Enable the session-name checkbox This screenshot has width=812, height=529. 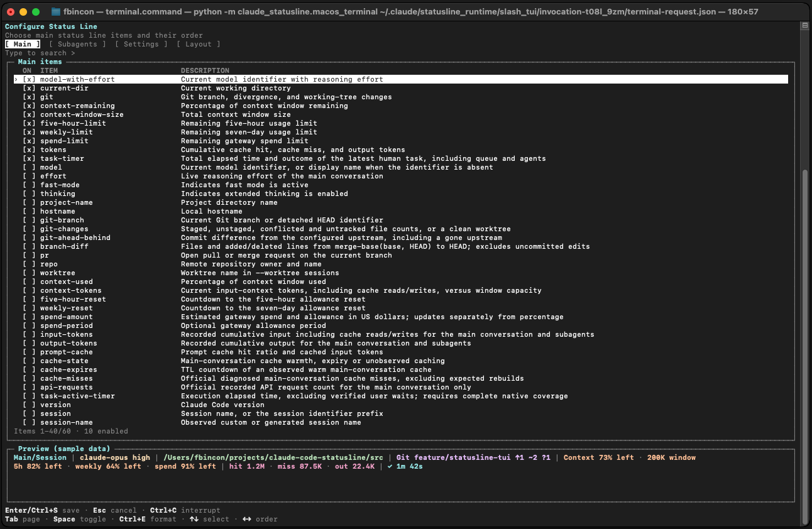point(30,423)
